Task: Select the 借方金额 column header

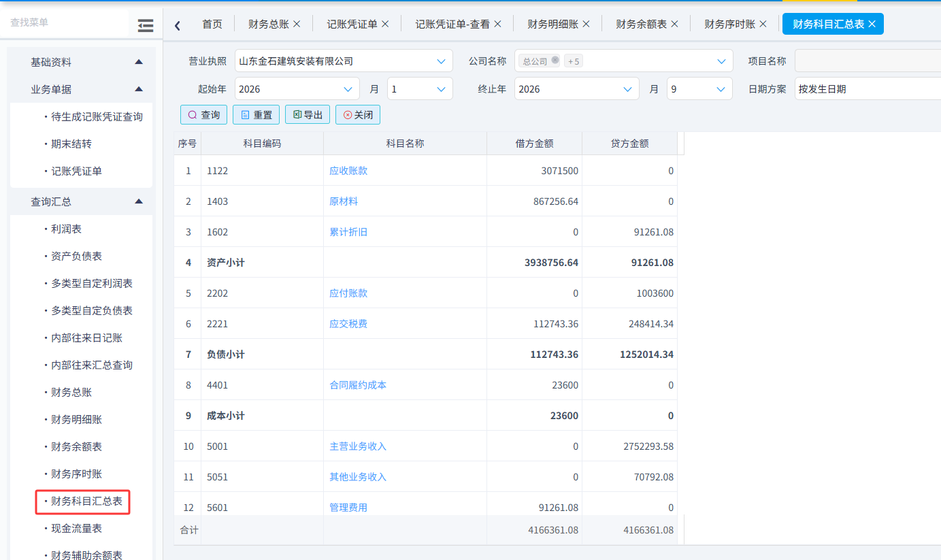Action: click(x=534, y=144)
